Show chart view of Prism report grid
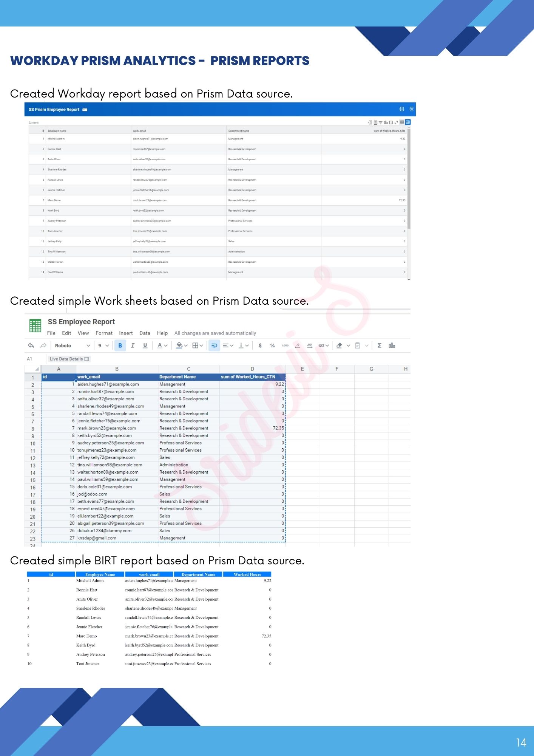 (x=386, y=122)
